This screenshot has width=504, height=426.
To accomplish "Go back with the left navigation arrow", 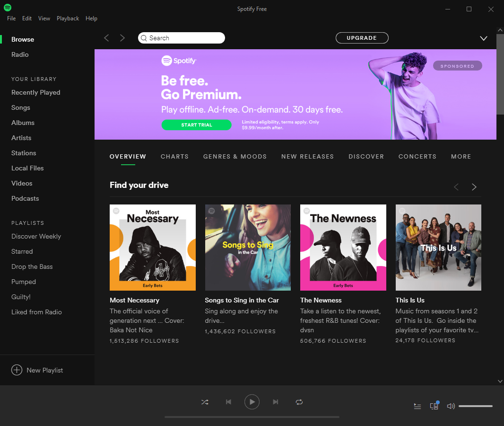I will (x=106, y=38).
